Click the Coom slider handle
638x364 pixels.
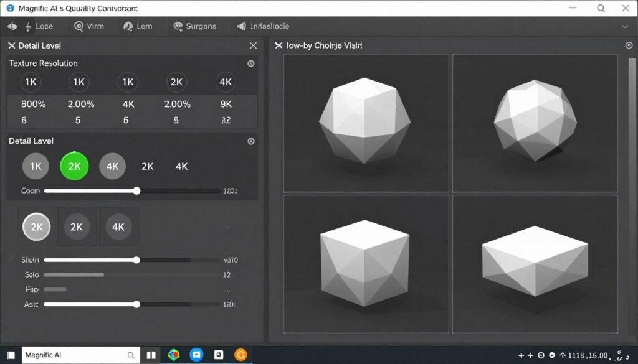pyautogui.click(x=136, y=190)
